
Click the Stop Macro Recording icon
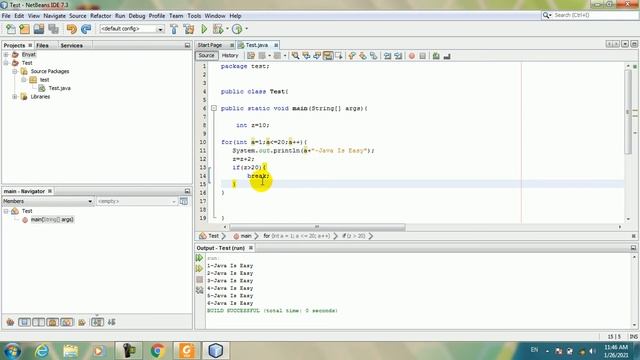coord(423,56)
